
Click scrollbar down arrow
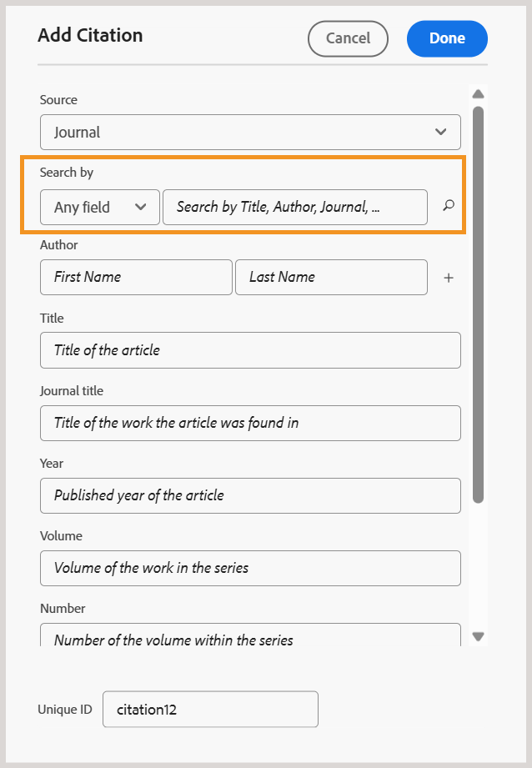478,635
